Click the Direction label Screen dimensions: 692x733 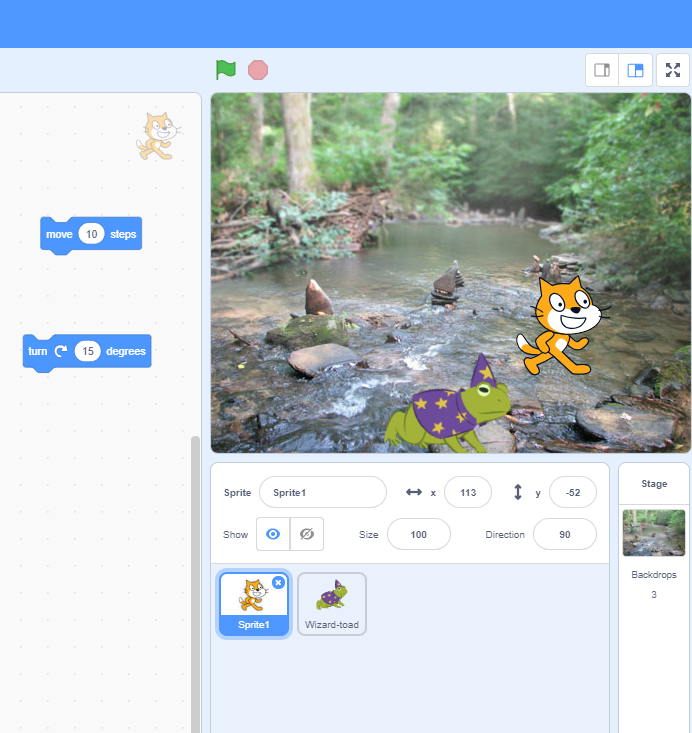tap(505, 534)
